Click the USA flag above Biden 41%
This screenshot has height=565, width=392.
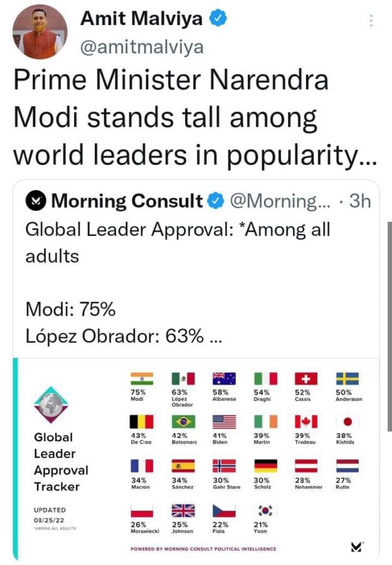point(225,422)
